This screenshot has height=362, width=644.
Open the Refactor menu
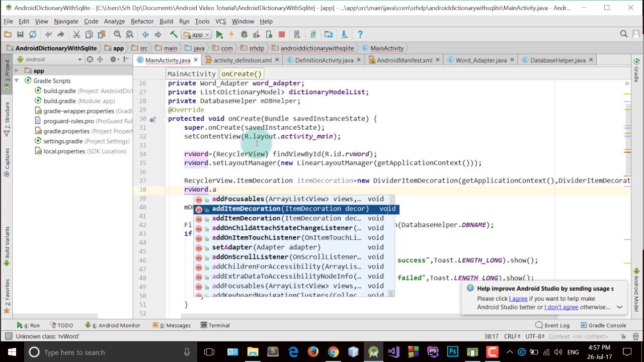142,21
